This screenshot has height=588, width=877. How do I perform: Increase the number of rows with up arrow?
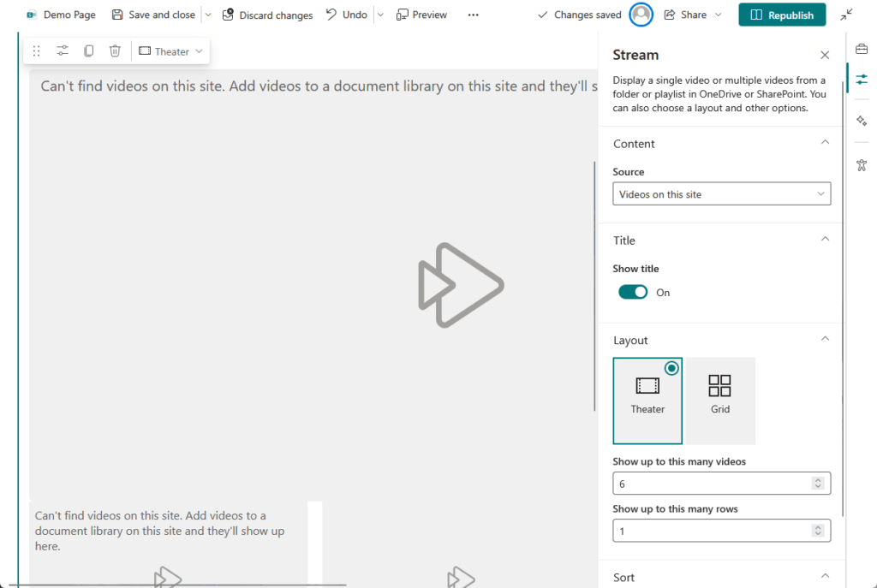pyautogui.click(x=818, y=526)
